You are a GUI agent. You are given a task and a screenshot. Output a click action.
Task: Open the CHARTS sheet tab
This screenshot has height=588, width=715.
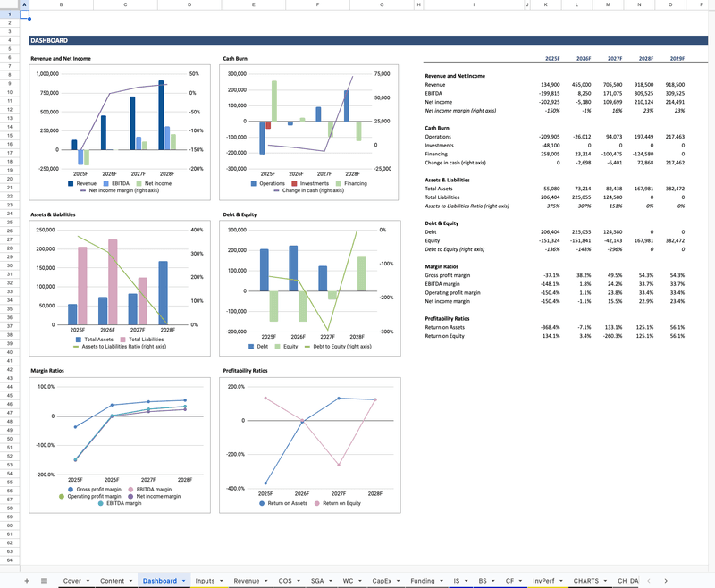[586, 581]
